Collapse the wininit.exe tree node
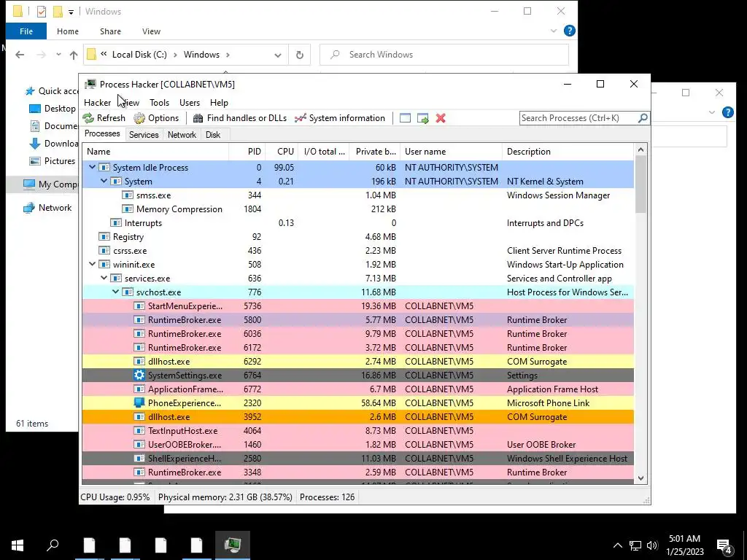The height and width of the screenshot is (560, 747). pyautogui.click(x=93, y=264)
